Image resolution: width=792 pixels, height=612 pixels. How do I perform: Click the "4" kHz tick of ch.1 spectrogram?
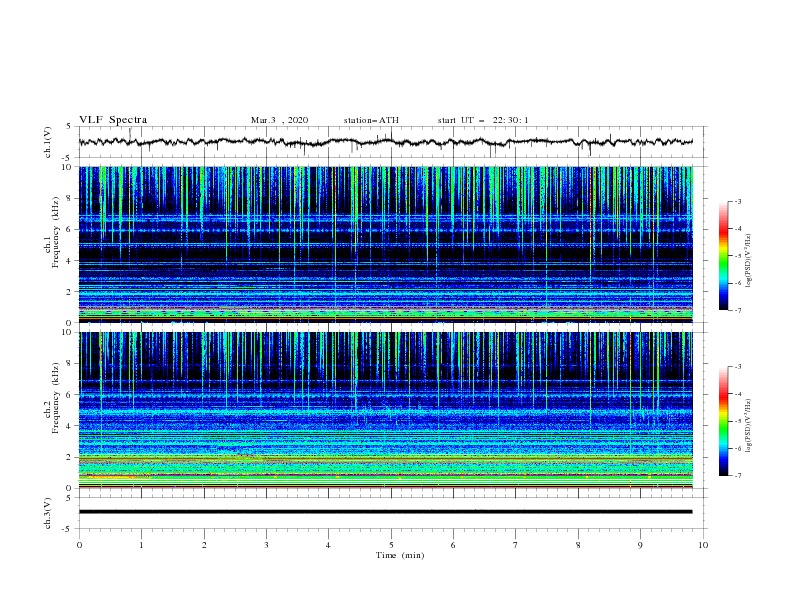click(x=70, y=261)
